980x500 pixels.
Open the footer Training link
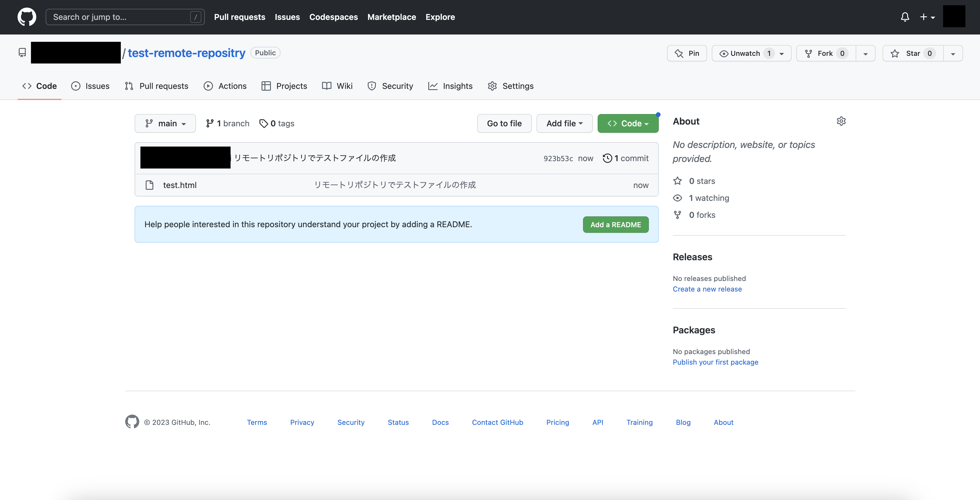[x=639, y=423]
